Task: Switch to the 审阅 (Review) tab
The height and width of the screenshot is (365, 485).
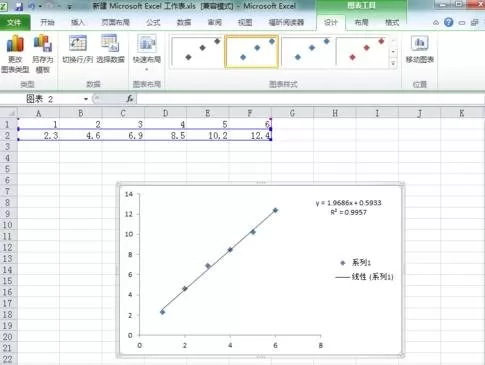Action: tap(214, 22)
